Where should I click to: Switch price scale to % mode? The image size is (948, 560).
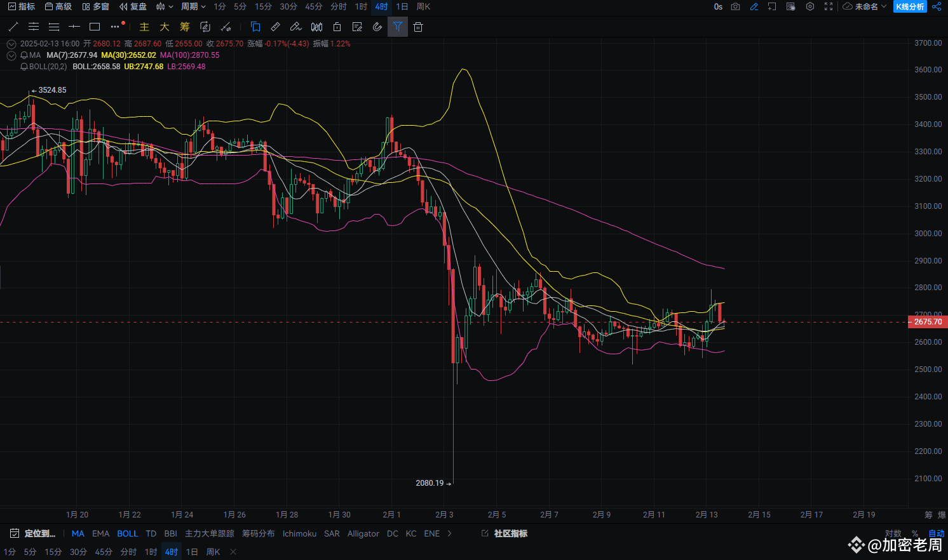(915, 533)
